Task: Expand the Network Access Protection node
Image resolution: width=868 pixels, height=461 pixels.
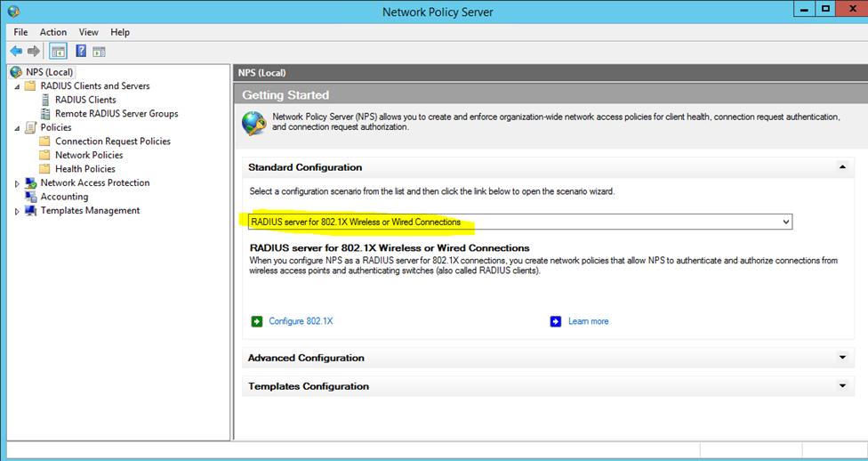Action: tap(17, 183)
